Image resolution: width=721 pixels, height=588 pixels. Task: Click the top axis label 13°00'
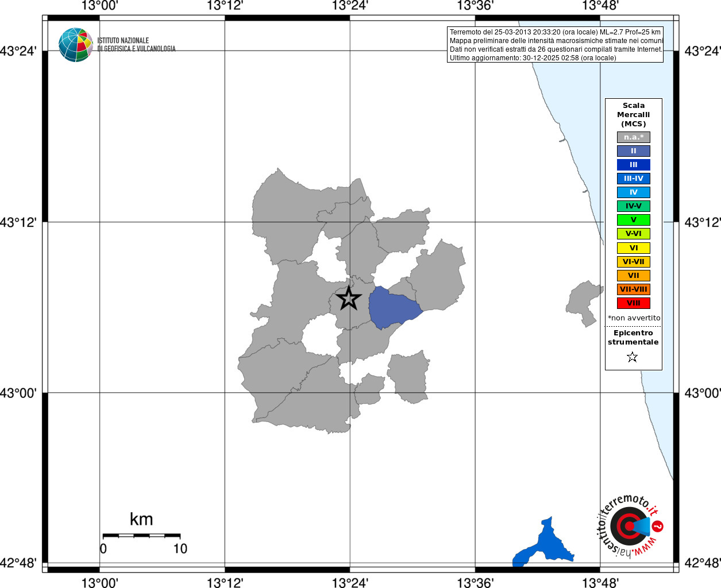pyautogui.click(x=99, y=6)
